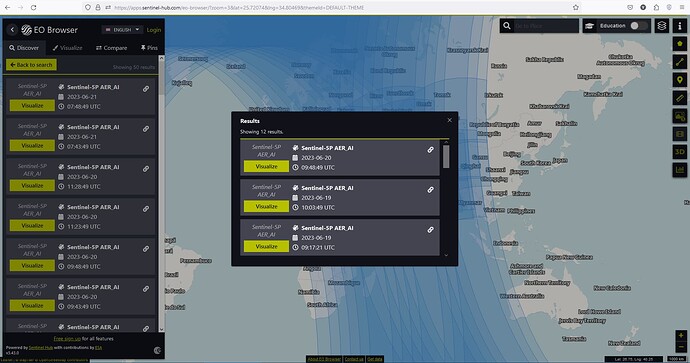Copy link of popup 2023-06-19 10:03:49 result
Image resolution: width=690 pixels, height=363 pixels.
(x=430, y=190)
